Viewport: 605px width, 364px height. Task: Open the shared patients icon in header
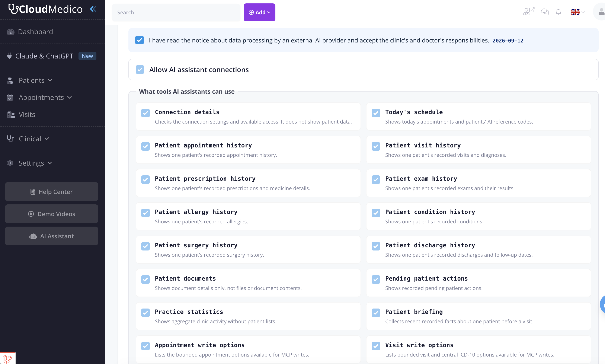point(528,12)
